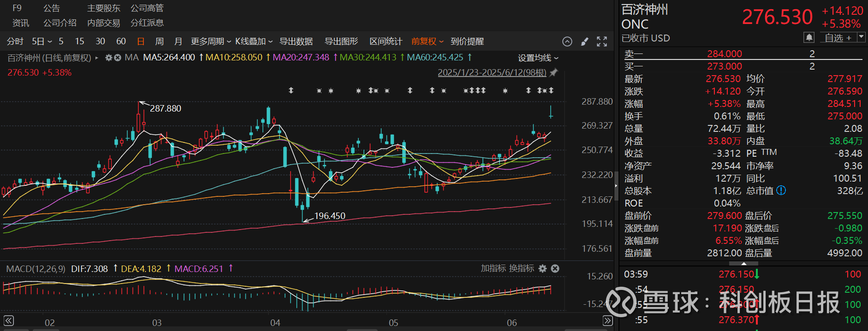Close the MACD indicator panel
Screen dimensions: 868x331
pyautogui.click(x=555, y=268)
